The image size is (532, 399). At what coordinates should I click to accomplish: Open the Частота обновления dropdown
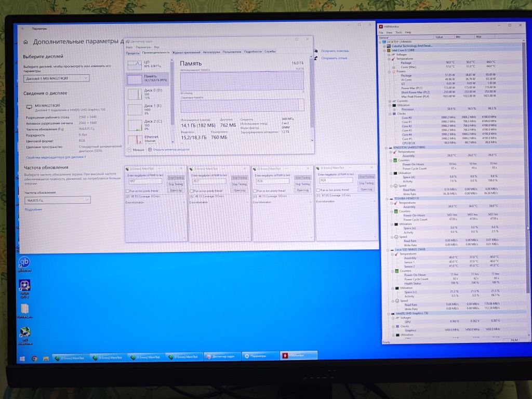pos(57,200)
